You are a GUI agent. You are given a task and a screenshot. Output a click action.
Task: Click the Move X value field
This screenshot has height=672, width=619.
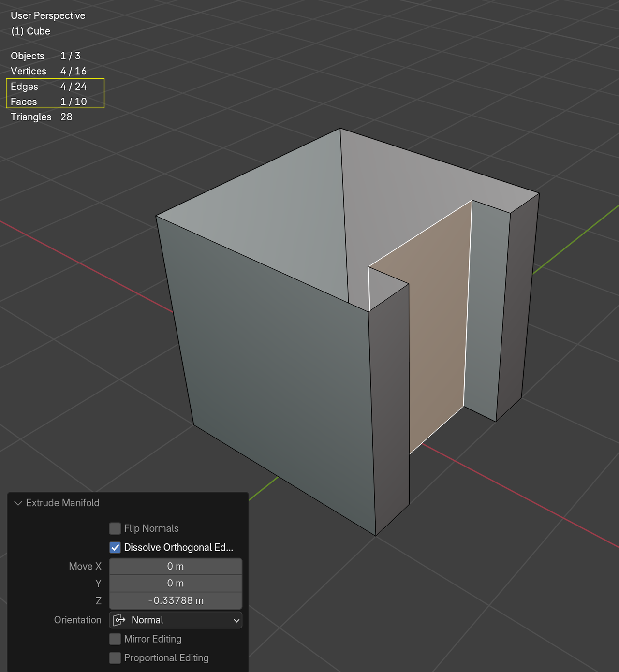tap(176, 566)
